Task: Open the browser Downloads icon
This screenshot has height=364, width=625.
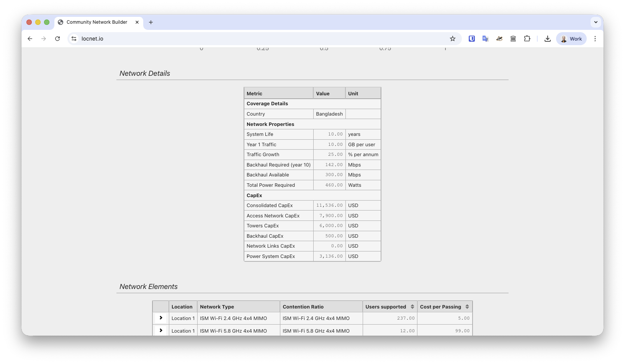Action: tap(548, 39)
